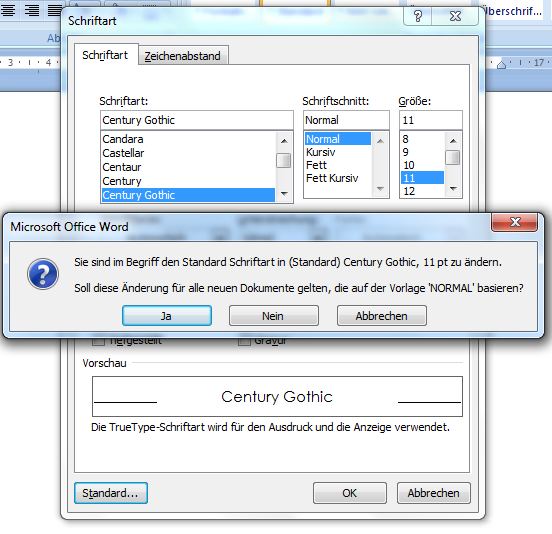Close the Schriftart dialog window
This screenshot has height=534, width=552.
tap(455, 16)
